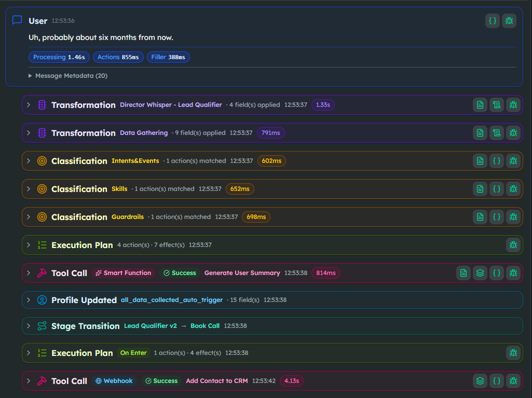Expand the Guardrails Classification chevron
Image resolution: width=532 pixels, height=398 pixels.
[29, 217]
